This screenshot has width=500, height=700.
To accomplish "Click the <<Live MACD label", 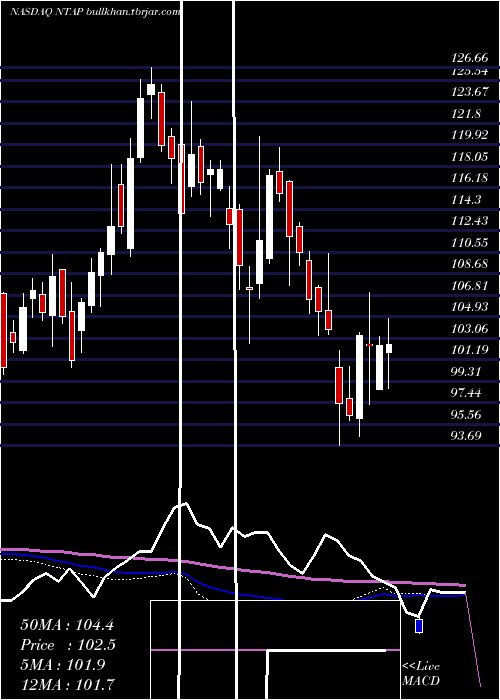I will pos(421,674).
